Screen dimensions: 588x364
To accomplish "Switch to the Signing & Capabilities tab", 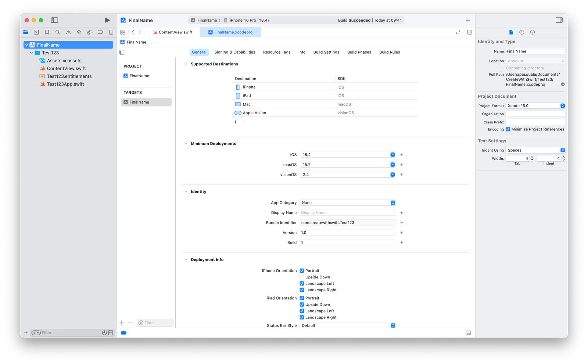I will pyautogui.click(x=235, y=52).
